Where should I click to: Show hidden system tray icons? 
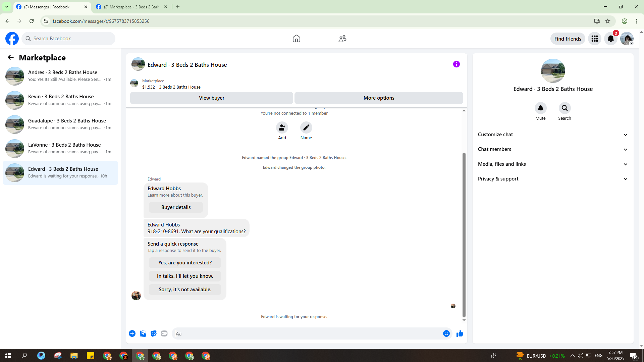pyautogui.click(x=572, y=356)
